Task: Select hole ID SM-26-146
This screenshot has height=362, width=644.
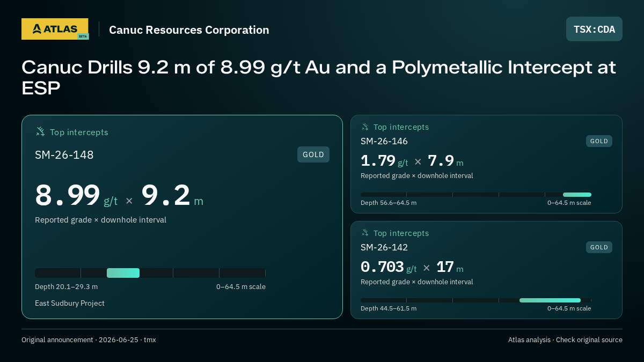Action: [384, 141]
